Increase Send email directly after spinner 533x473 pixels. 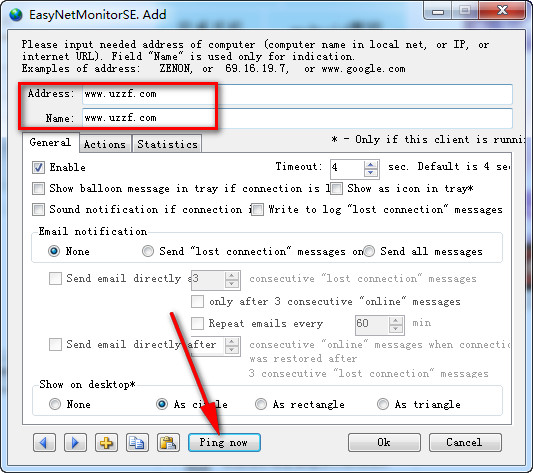pyautogui.click(x=231, y=341)
